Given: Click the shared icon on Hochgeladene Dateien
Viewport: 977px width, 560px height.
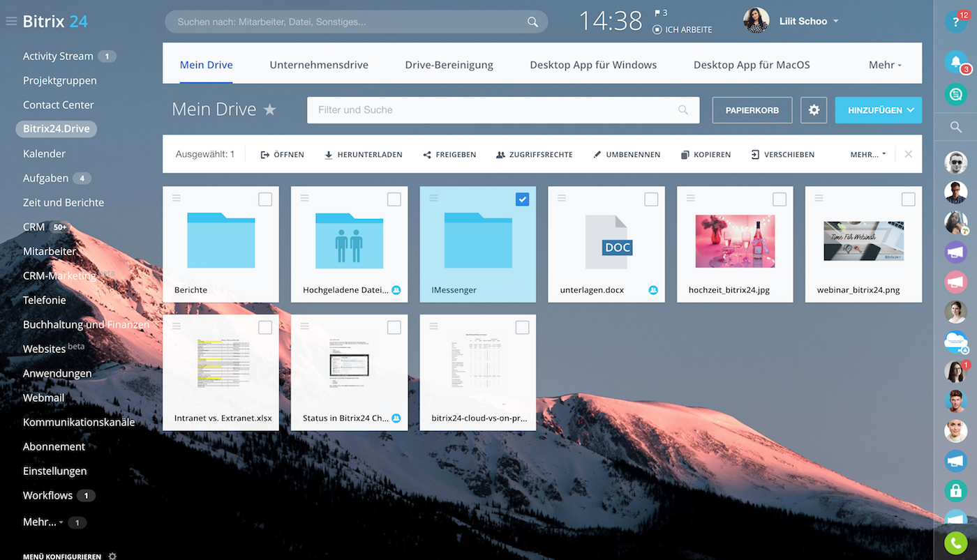Looking at the screenshot, I should tap(396, 290).
